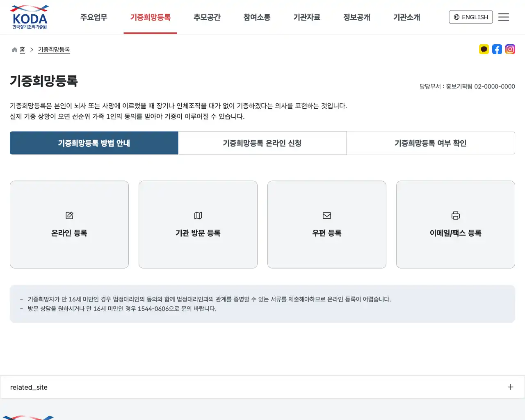Click the home icon in the breadcrumb

(14, 49)
